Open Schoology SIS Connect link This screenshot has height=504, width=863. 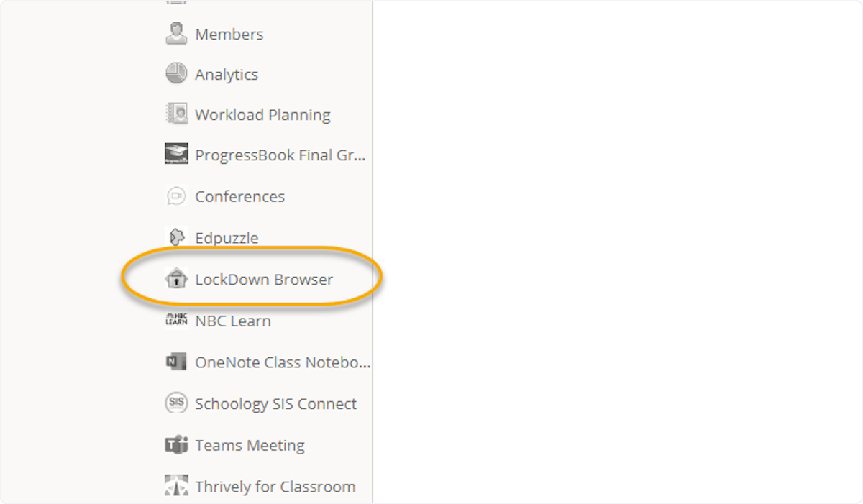(275, 404)
